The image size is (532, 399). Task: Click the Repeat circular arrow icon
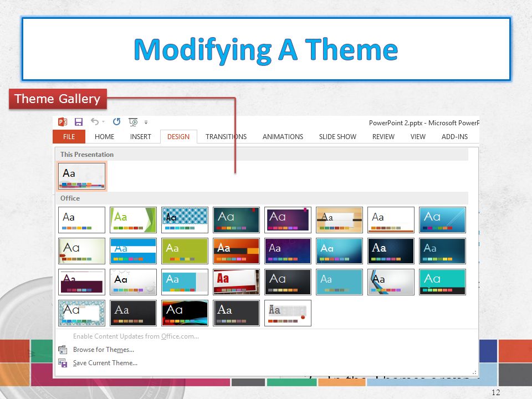[117, 121]
